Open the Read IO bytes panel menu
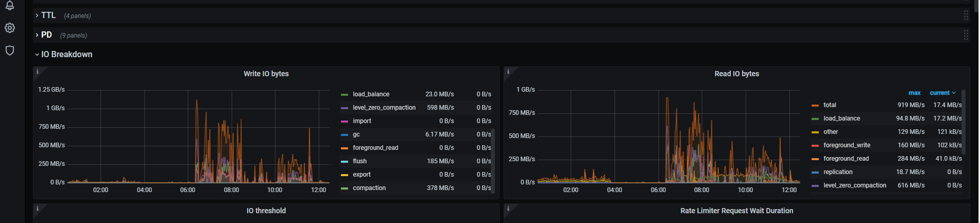The height and width of the screenshot is (223, 980). 736,74
